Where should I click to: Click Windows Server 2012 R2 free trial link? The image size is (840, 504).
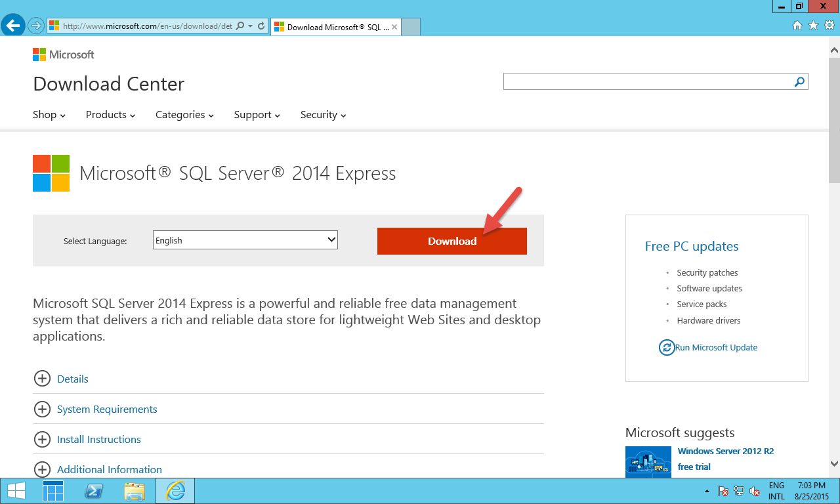(725, 459)
